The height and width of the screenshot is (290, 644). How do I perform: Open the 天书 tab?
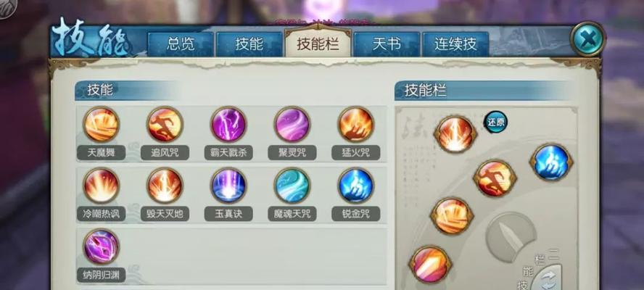pyautogui.click(x=387, y=44)
